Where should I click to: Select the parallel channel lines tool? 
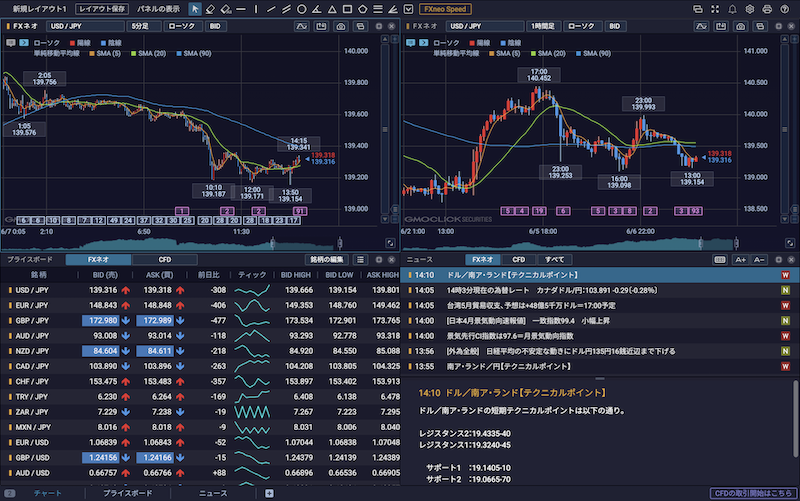click(287, 9)
